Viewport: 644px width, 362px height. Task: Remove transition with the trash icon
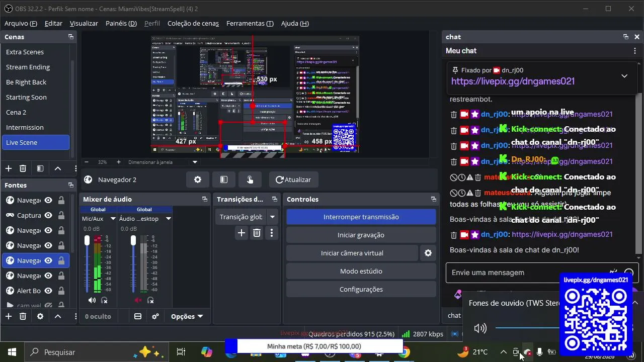(x=257, y=233)
